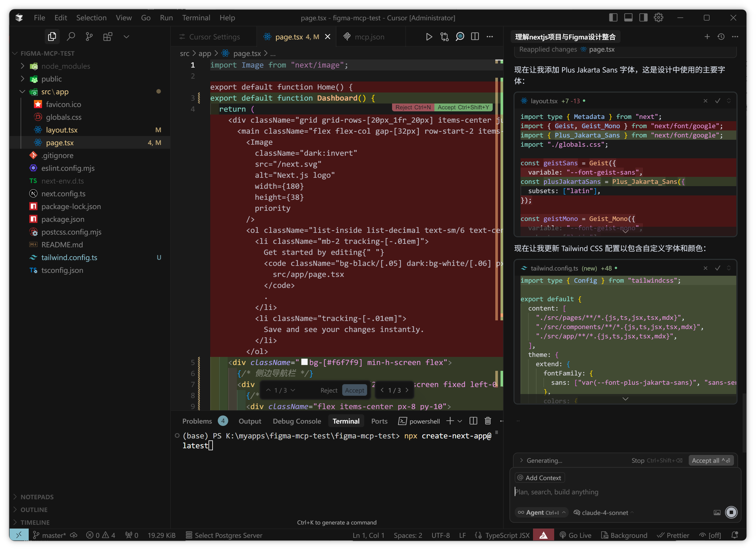This screenshot has width=756, height=550.
Task: Open the Selection menu
Action: tap(91, 18)
